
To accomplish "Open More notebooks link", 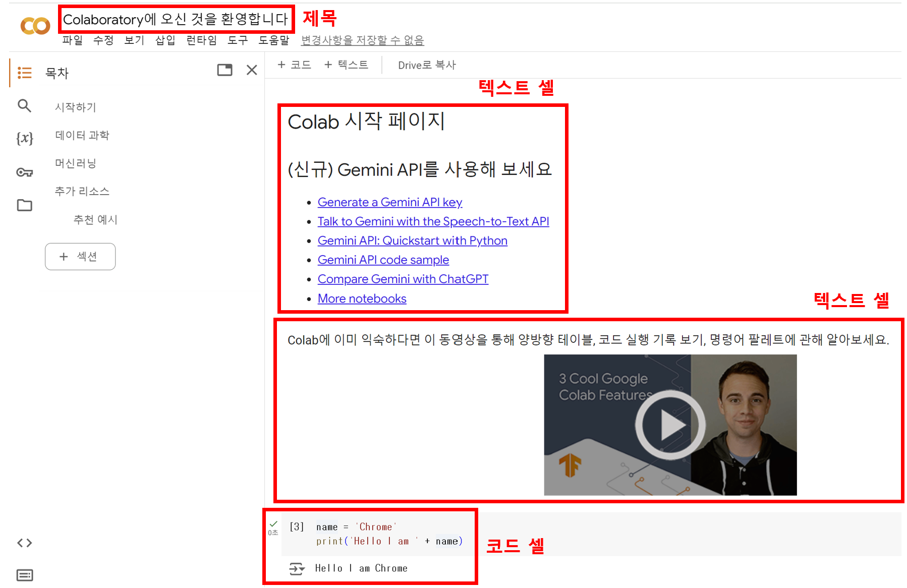I will (x=362, y=299).
